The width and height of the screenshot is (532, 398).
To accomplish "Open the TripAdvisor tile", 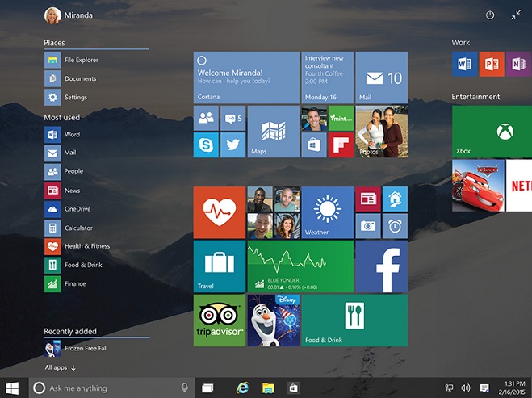I will [x=220, y=320].
